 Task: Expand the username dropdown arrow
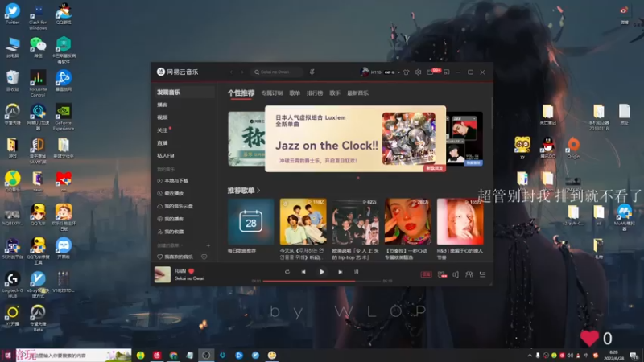398,72
